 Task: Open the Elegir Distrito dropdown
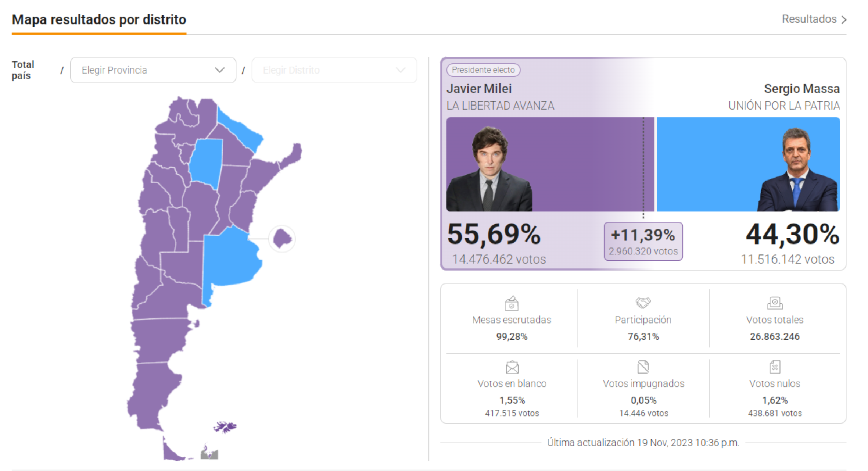334,70
